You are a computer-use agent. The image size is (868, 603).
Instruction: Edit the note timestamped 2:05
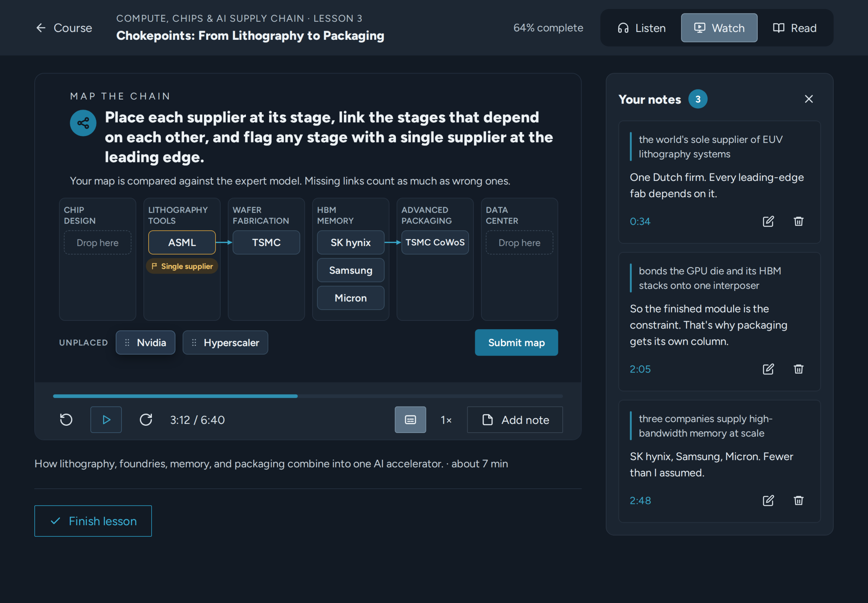pyautogui.click(x=768, y=369)
